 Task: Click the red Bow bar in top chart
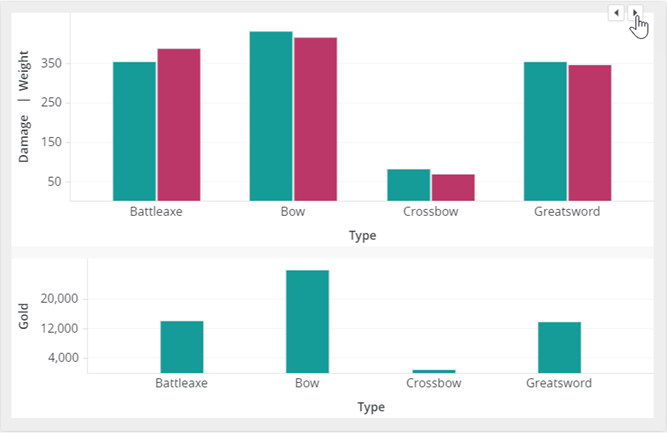click(315, 119)
